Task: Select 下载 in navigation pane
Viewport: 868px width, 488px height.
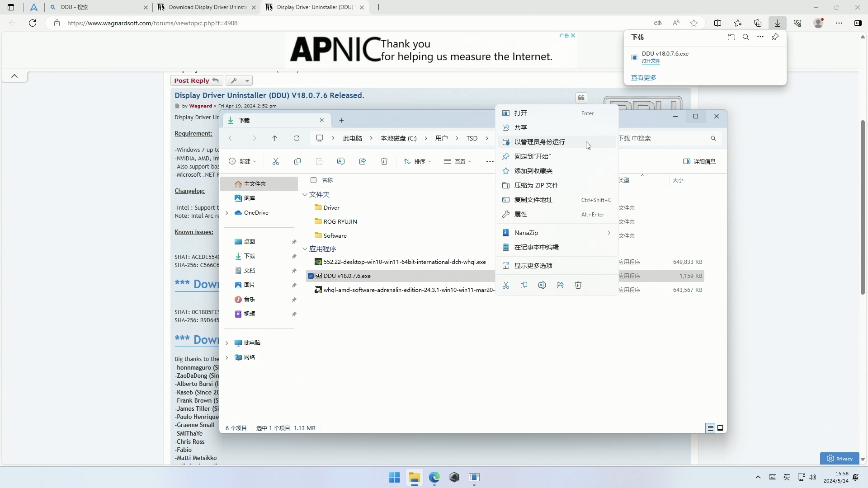Action: coord(259,256)
